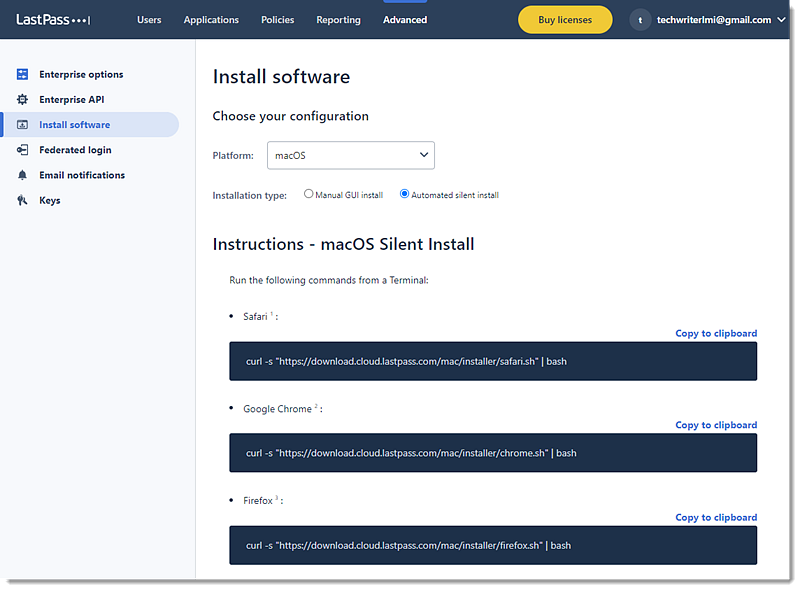Screen dimensions: 800x590
Task: Click the Enterprise options sidebar icon
Action: point(22,75)
